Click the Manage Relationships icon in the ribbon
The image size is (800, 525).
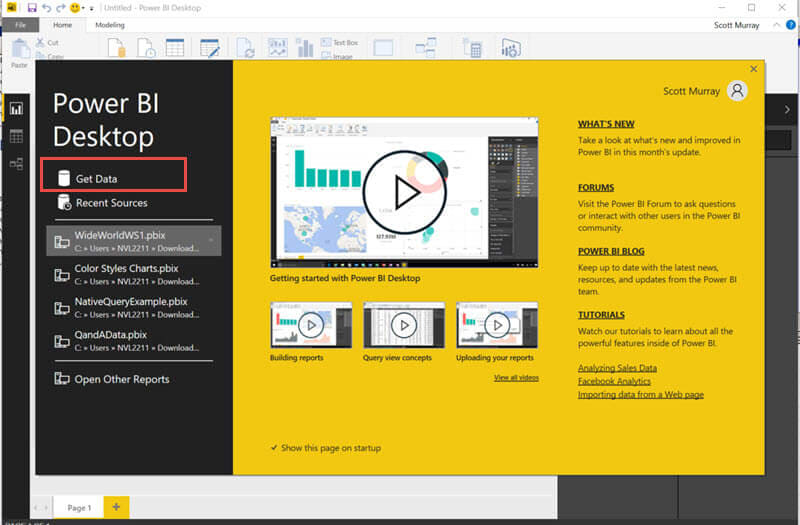[x=426, y=47]
